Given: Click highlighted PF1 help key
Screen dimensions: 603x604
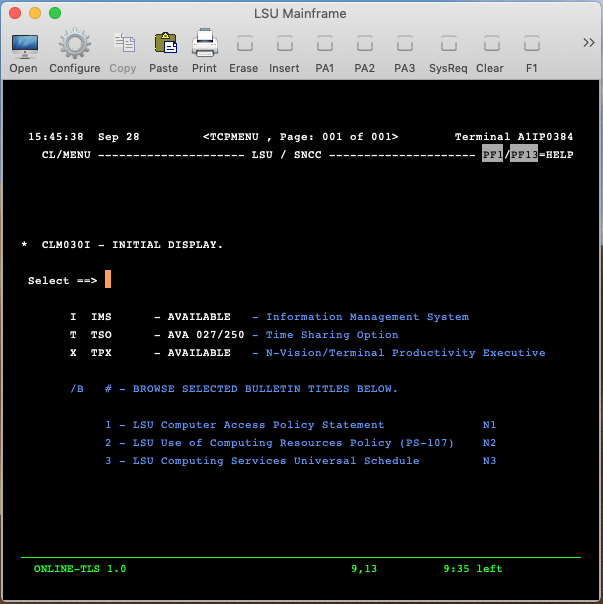Looking at the screenshot, I should click(x=492, y=154).
